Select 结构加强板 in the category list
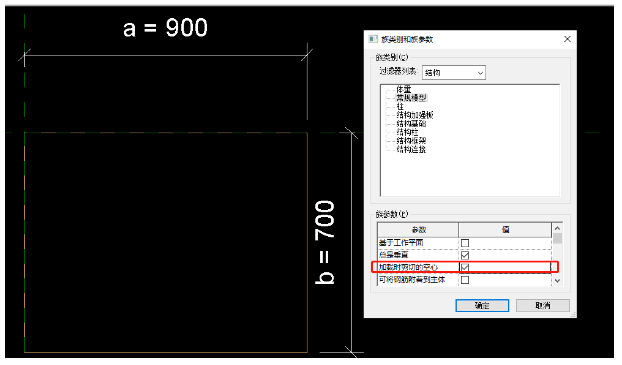This screenshot has width=622, height=365. coord(415,115)
